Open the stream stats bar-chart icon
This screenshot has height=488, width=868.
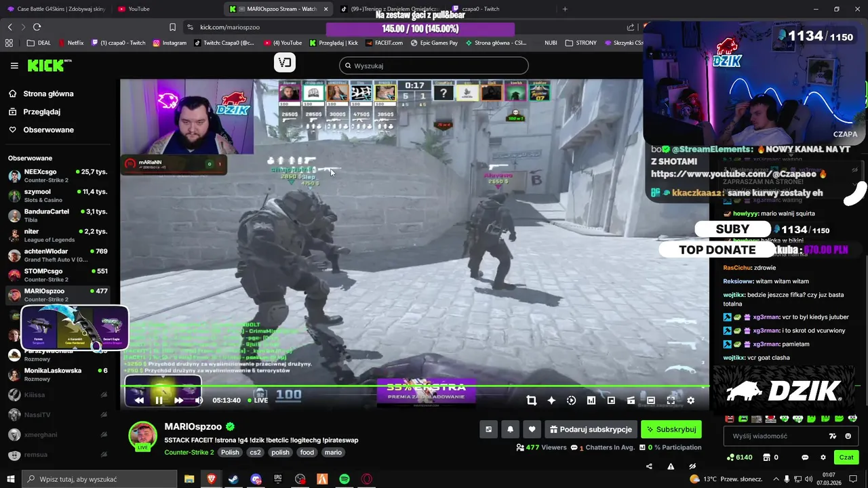pos(591,401)
